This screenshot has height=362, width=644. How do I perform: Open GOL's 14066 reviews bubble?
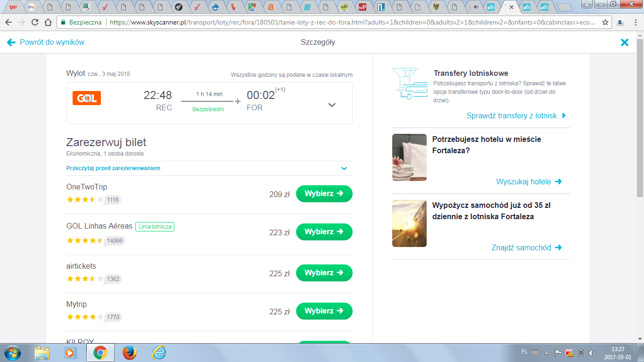click(115, 241)
